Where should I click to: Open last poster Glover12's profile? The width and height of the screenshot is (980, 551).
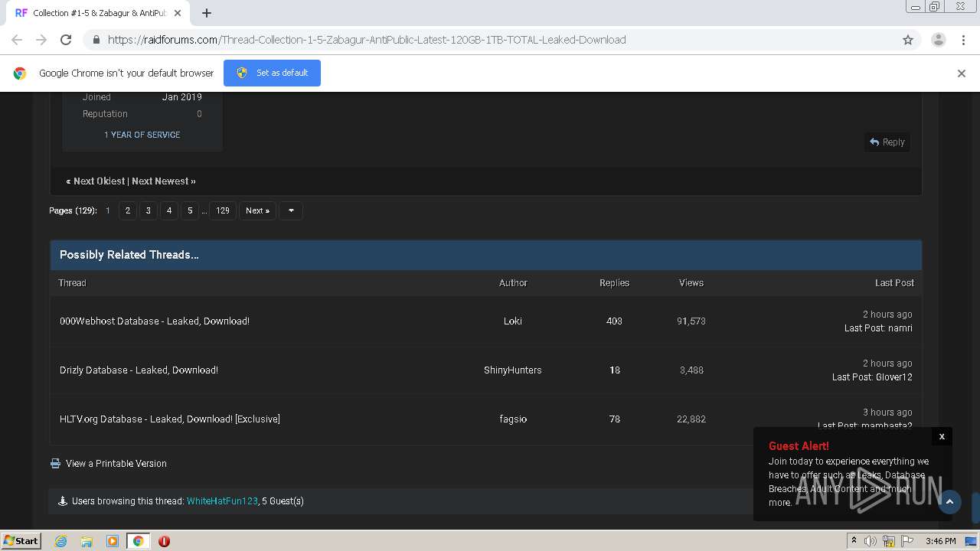894,377
